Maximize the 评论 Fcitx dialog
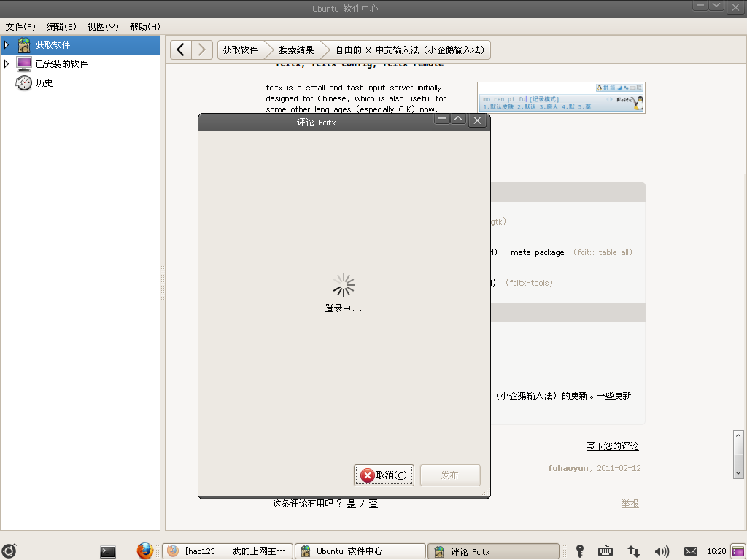Screen dimensions: 747x560 458,119
